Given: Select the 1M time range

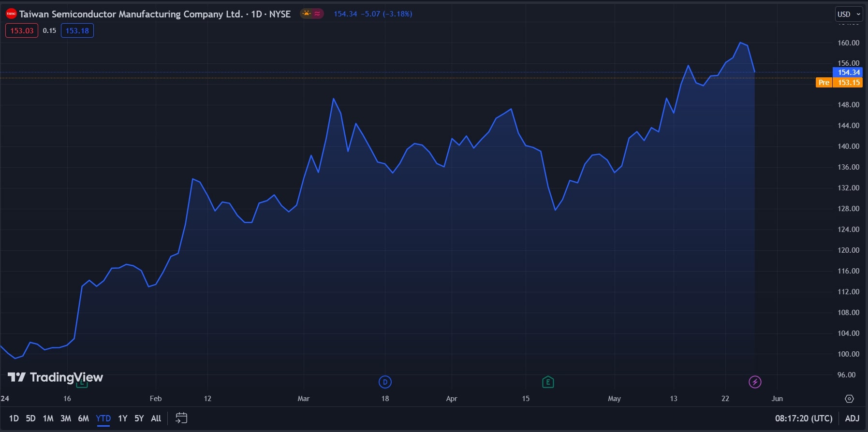Looking at the screenshot, I should pyautogui.click(x=48, y=418).
